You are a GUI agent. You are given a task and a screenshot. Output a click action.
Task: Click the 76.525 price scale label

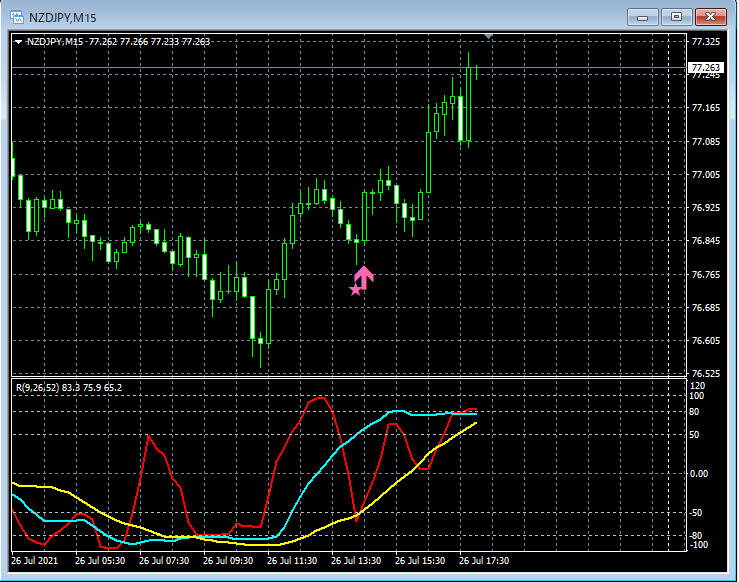(x=706, y=374)
